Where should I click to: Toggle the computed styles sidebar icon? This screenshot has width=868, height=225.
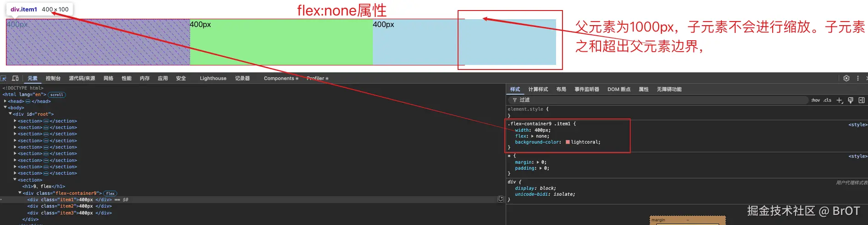tap(862, 100)
